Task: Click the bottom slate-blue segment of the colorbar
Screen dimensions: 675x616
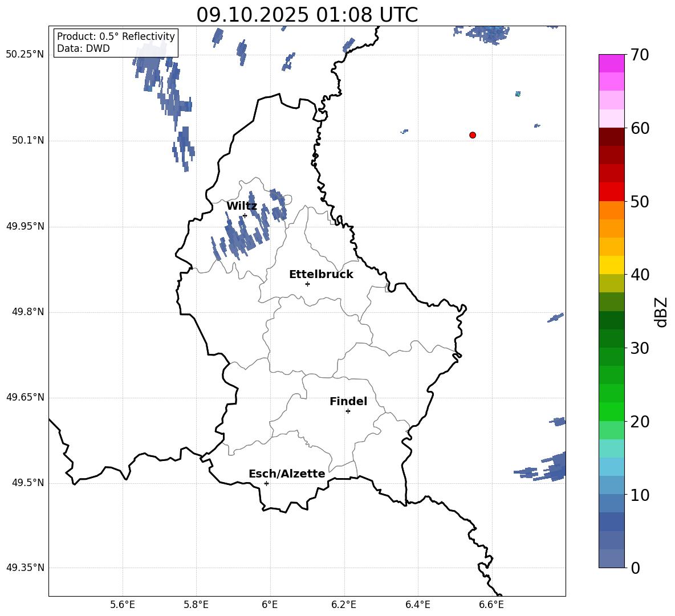Action: click(x=612, y=558)
